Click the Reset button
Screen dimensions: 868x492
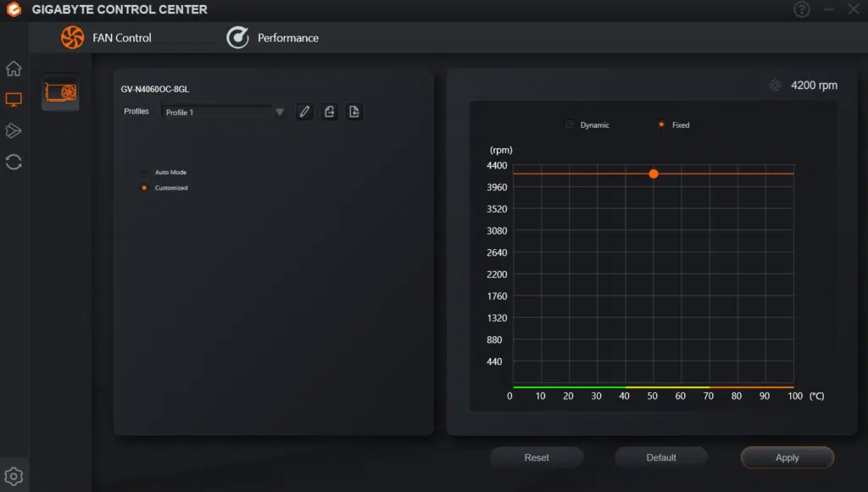click(x=537, y=457)
